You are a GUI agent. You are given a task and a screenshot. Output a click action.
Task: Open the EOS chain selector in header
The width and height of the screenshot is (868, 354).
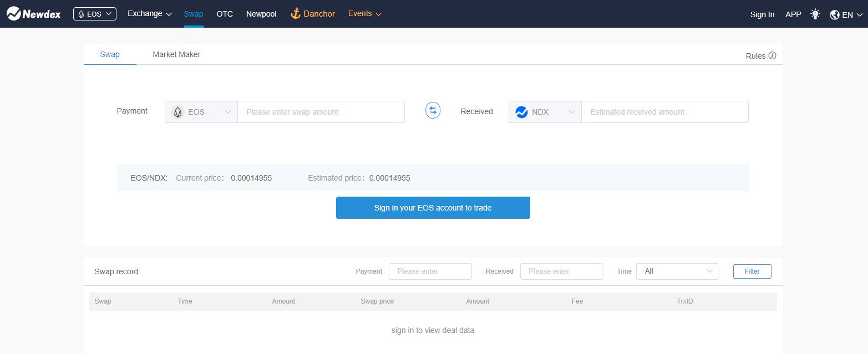pos(95,14)
